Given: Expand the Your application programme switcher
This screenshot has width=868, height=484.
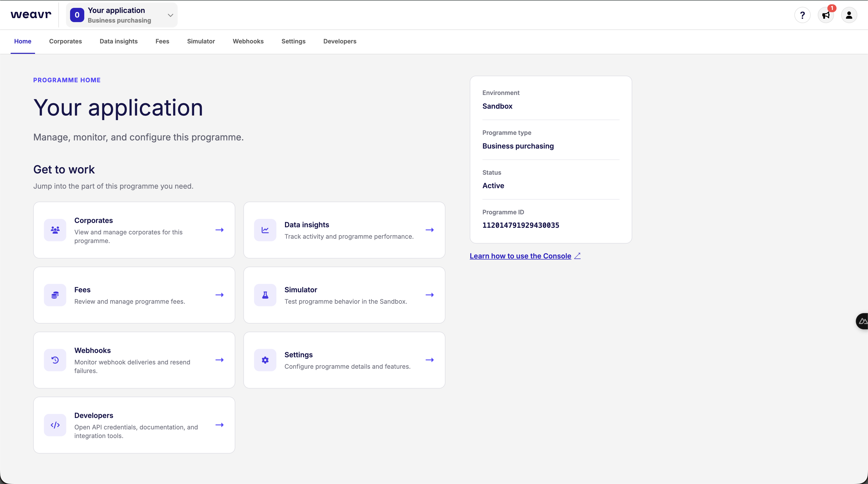Looking at the screenshot, I should [x=122, y=15].
